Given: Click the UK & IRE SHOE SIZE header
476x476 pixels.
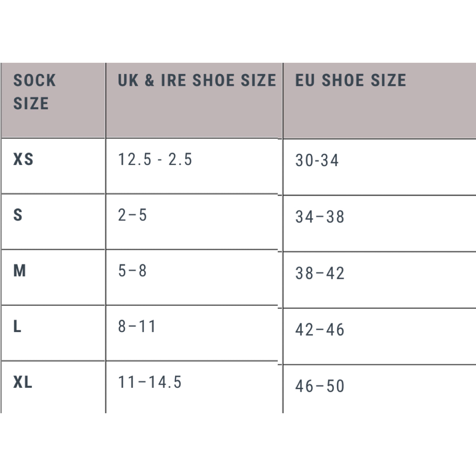Looking at the screenshot, I should tap(197, 80).
